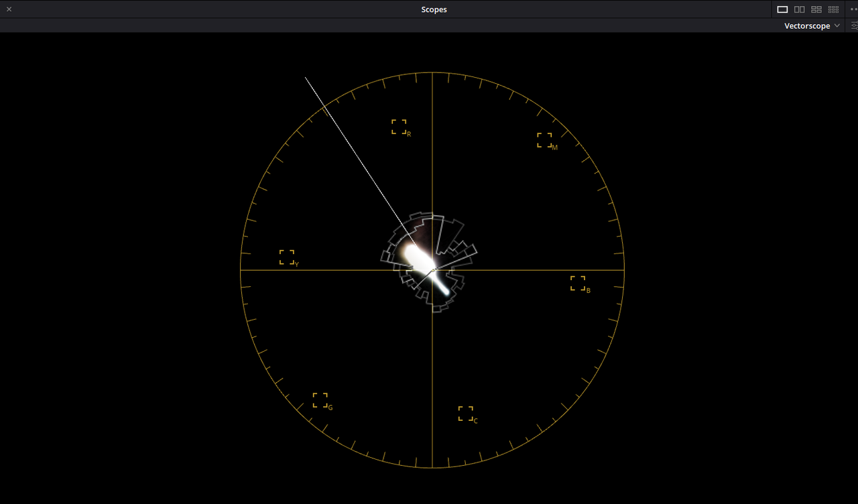Image resolution: width=858 pixels, height=504 pixels.
Task: Switch to the two-scope side-by-side layout
Action: pyautogui.click(x=800, y=9)
